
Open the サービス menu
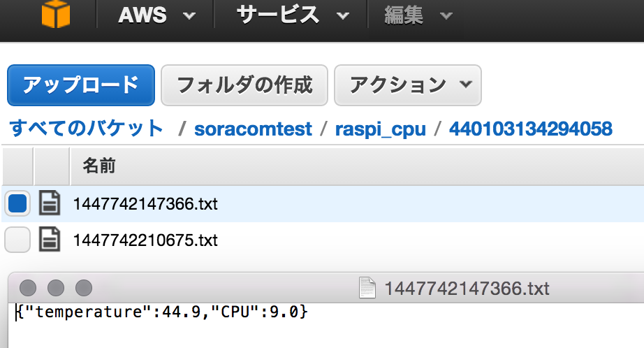click(293, 15)
